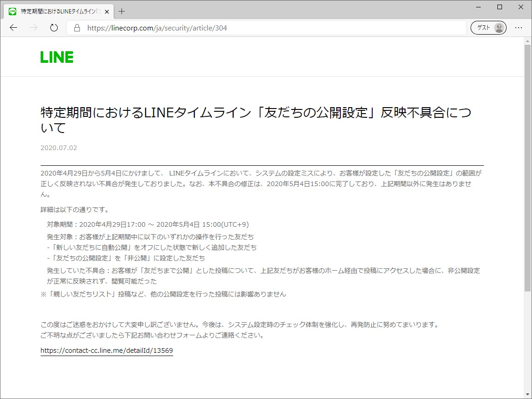532x399 pixels.
Task: Click the scrollbar up arrow
Action: click(x=527, y=41)
